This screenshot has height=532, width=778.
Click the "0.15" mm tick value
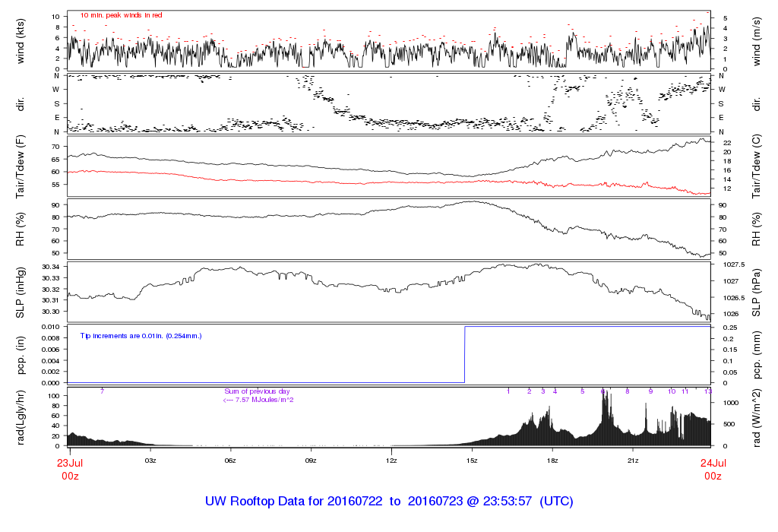tap(730, 350)
